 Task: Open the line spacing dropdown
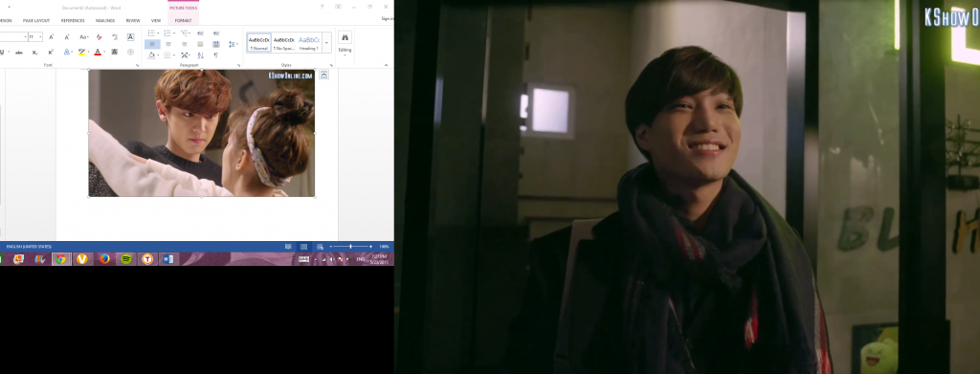point(233,44)
